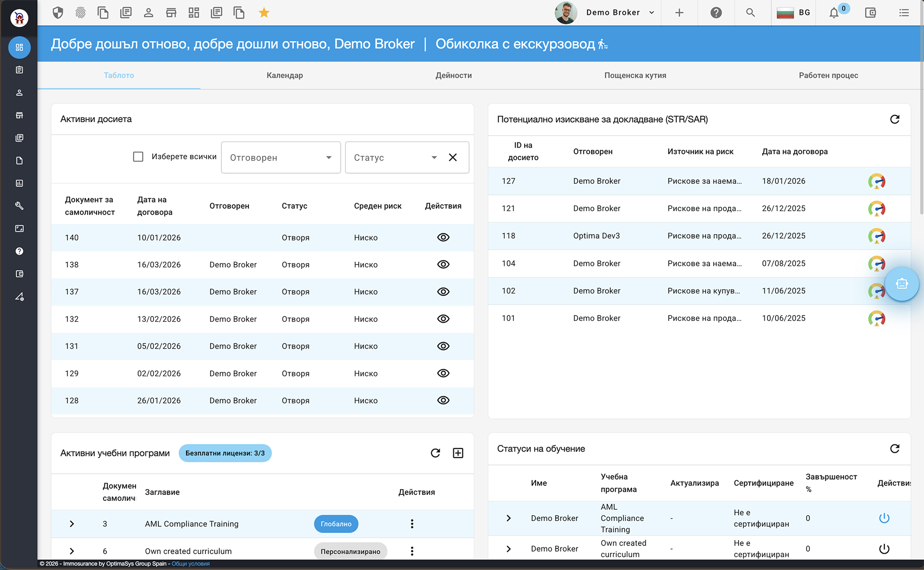Viewport: 924px width, 570px height.
Task: Open the notifications bell
Action: pyautogui.click(x=834, y=13)
